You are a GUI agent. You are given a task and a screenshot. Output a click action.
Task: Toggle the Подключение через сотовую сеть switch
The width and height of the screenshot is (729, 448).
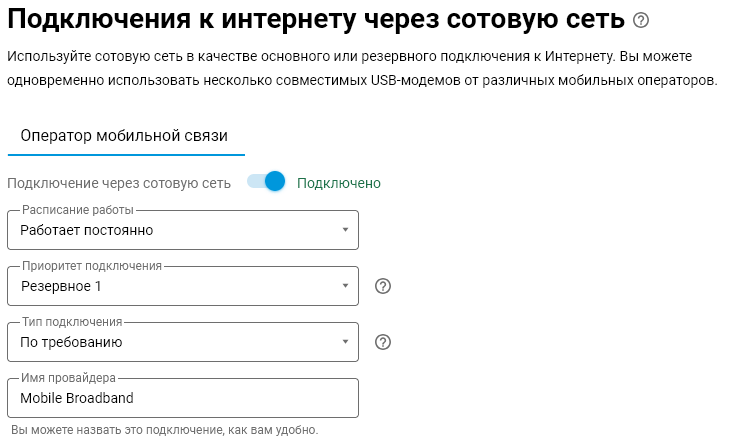pyautogui.click(x=267, y=182)
